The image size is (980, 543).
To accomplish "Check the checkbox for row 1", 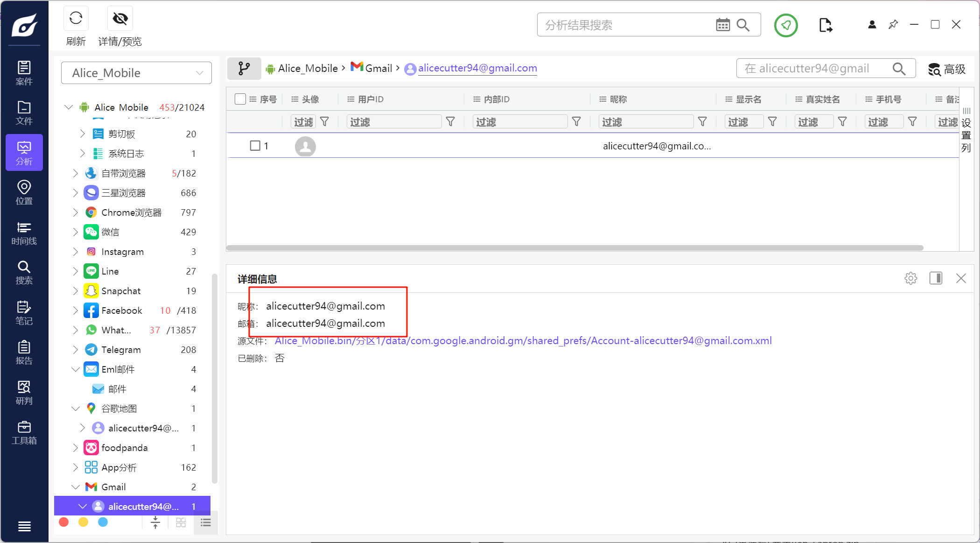I will [x=255, y=146].
